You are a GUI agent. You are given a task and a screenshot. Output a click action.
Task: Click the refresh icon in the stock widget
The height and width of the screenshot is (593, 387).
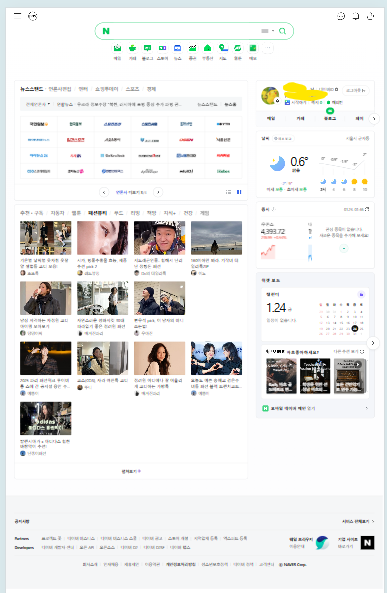coord(367,209)
